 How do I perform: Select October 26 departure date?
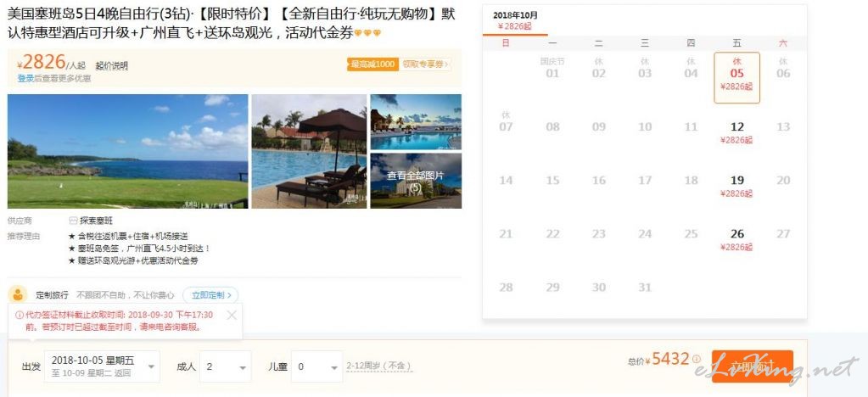pos(736,240)
